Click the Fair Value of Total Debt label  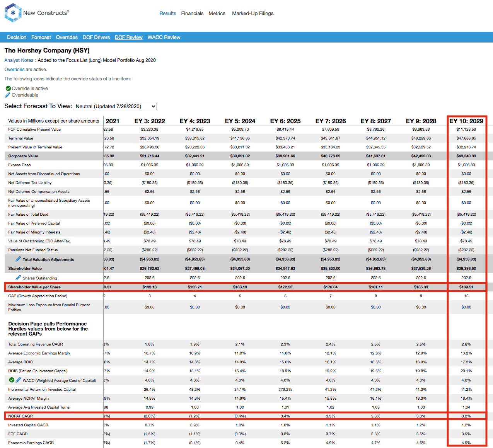[x=28, y=215]
